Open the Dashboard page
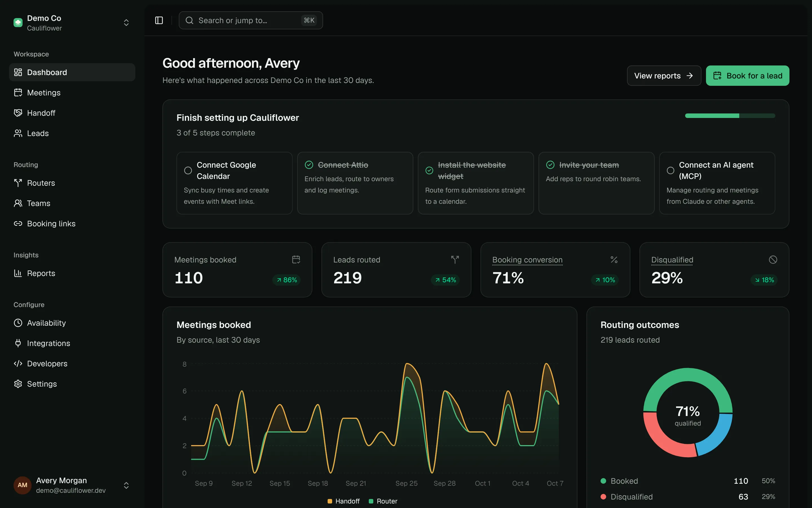 click(72, 72)
